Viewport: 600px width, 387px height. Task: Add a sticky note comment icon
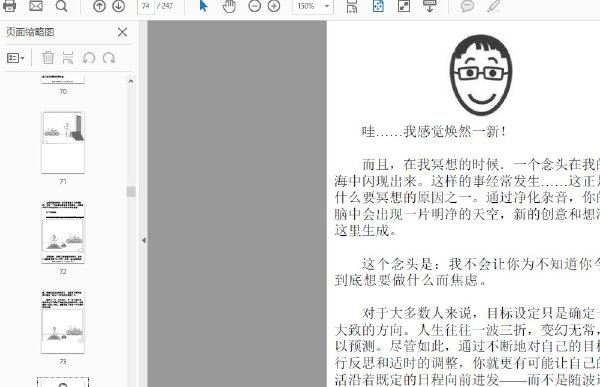tap(467, 6)
